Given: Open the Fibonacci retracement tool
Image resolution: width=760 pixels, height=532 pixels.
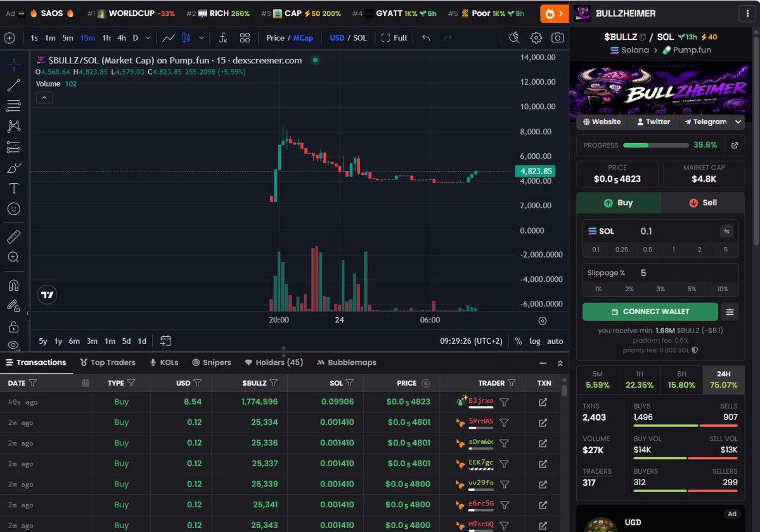Looking at the screenshot, I should click(13, 106).
